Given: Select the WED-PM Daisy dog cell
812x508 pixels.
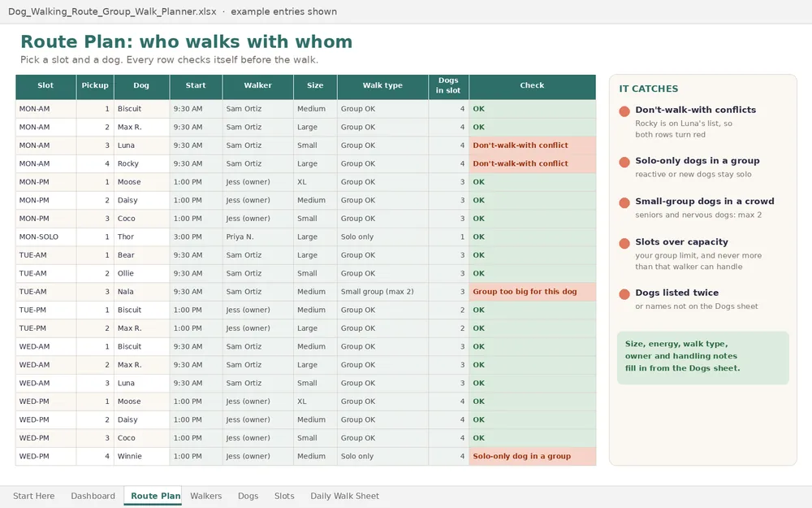Looking at the screenshot, I should 141,420.
